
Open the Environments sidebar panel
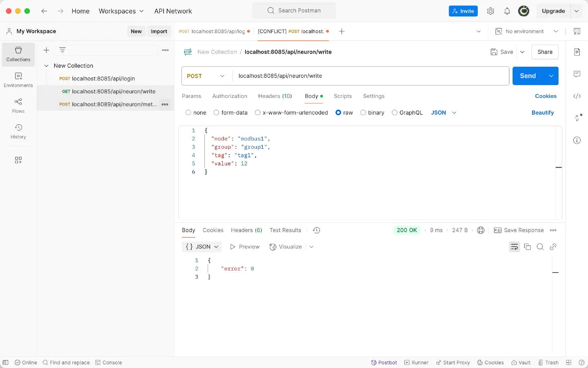18,80
